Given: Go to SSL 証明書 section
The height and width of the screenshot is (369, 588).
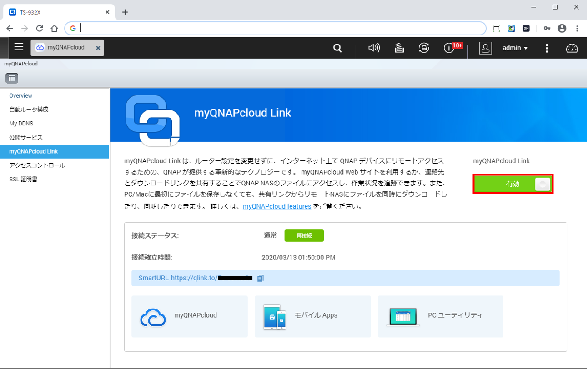Looking at the screenshot, I should click(23, 180).
